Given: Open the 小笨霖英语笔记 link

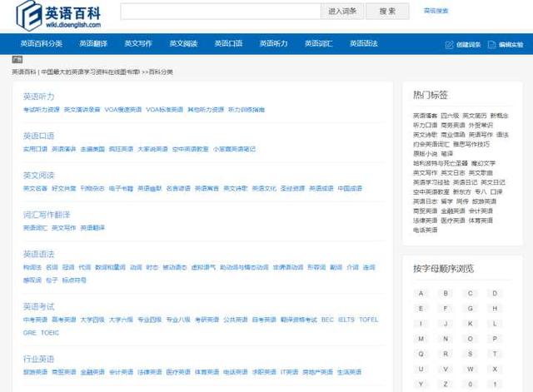Looking at the screenshot, I should tap(234, 149).
